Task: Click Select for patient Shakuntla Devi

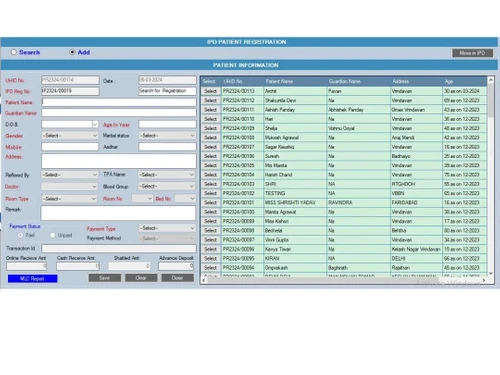Action: [x=211, y=100]
